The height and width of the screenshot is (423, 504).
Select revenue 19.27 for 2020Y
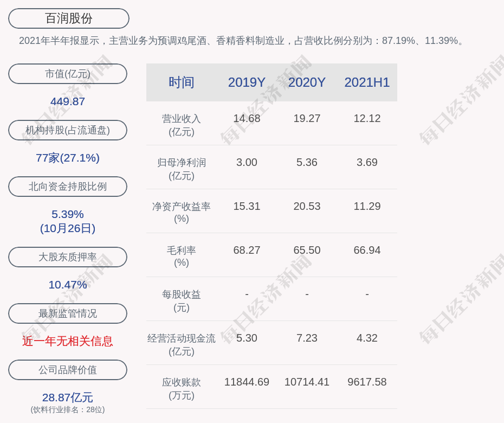click(x=307, y=118)
